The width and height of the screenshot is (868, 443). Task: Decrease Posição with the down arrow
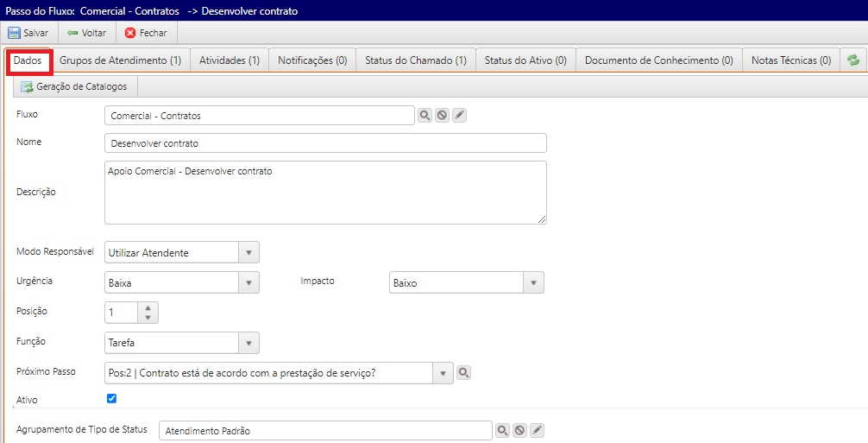pos(148,318)
